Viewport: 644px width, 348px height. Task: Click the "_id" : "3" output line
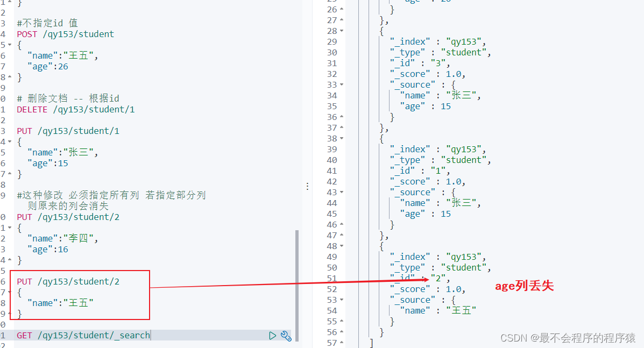(x=420, y=63)
